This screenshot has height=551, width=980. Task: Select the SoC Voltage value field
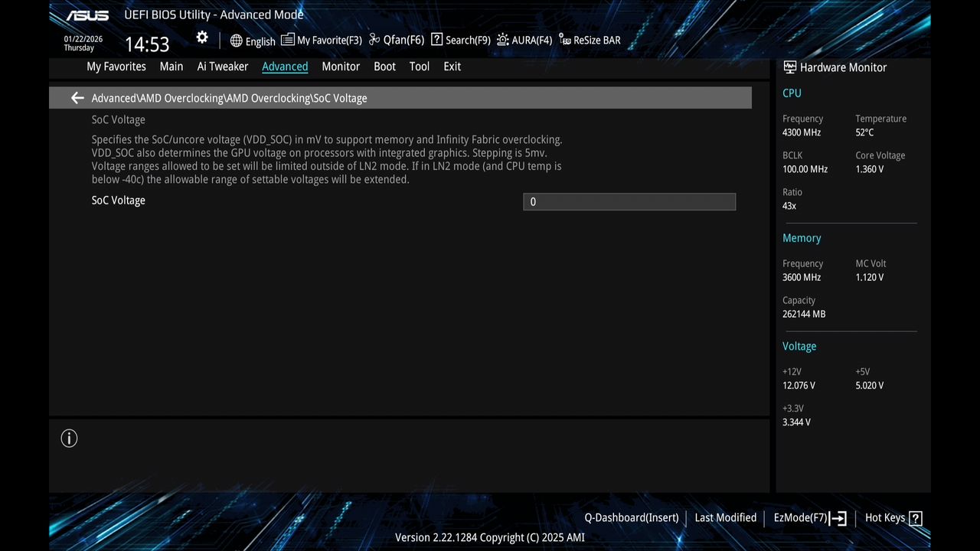[x=629, y=201]
